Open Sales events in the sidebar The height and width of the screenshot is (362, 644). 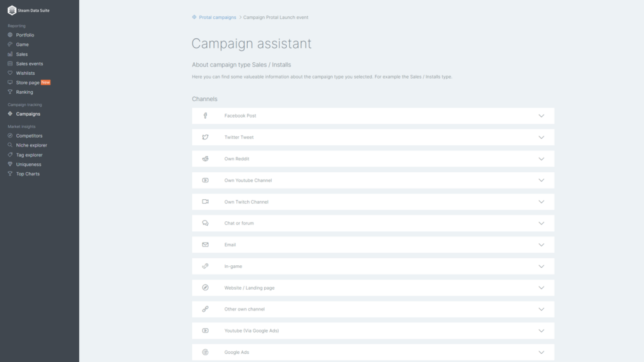(x=29, y=63)
